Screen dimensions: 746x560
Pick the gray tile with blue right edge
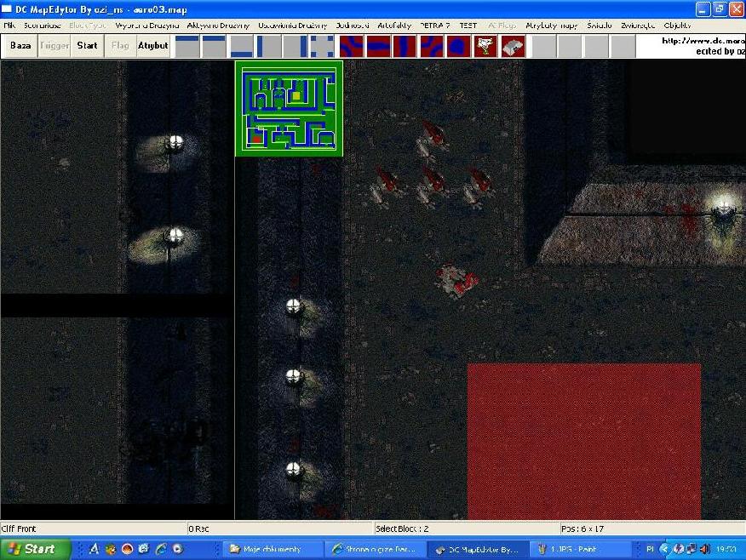[x=296, y=46]
